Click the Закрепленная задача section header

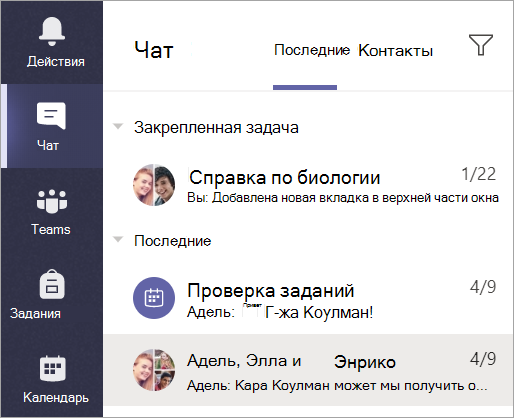coord(216,128)
